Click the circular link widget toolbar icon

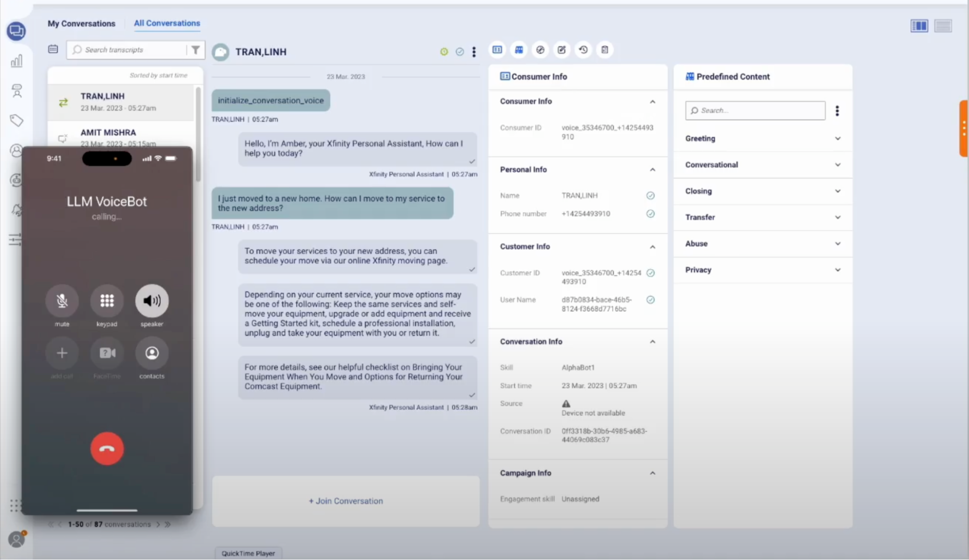coord(540,49)
